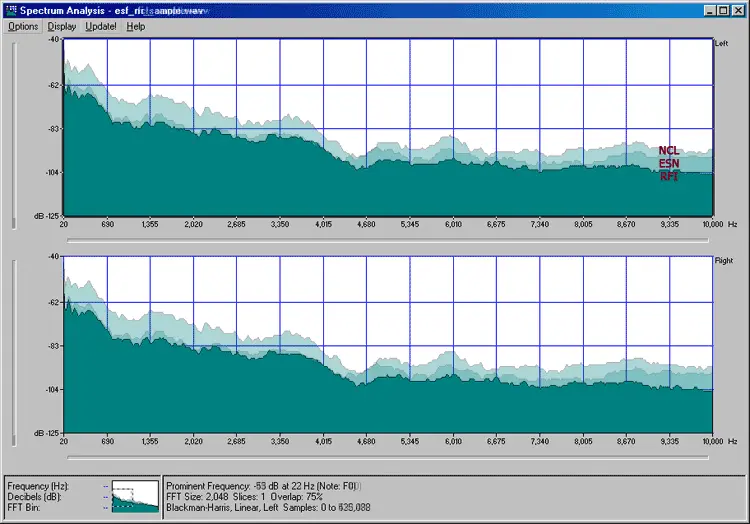This screenshot has width=750, height=524.
Task: Click the Spectrum Analysis title bar app icon
Action: pos(11,10)
